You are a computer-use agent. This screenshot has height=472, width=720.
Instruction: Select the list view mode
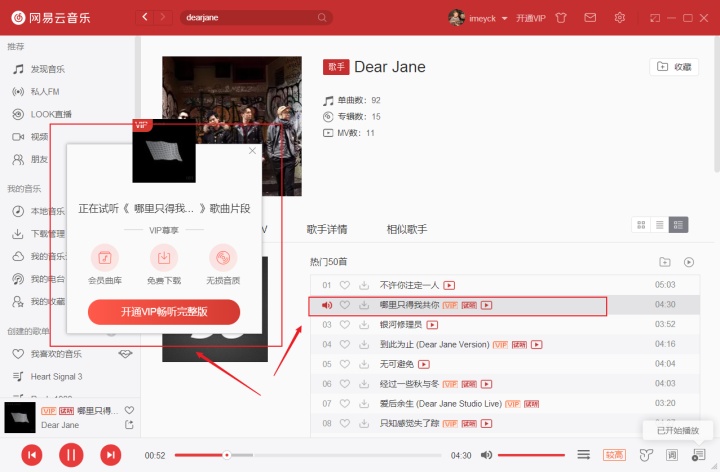tap(660, 225)
